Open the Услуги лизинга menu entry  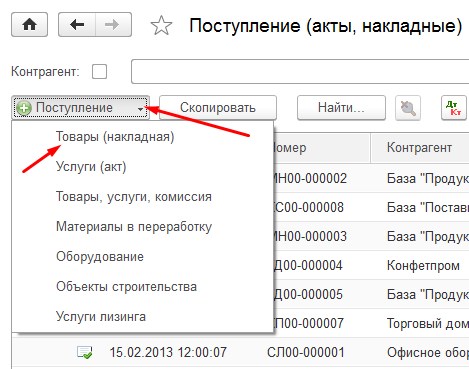[101, 317]
